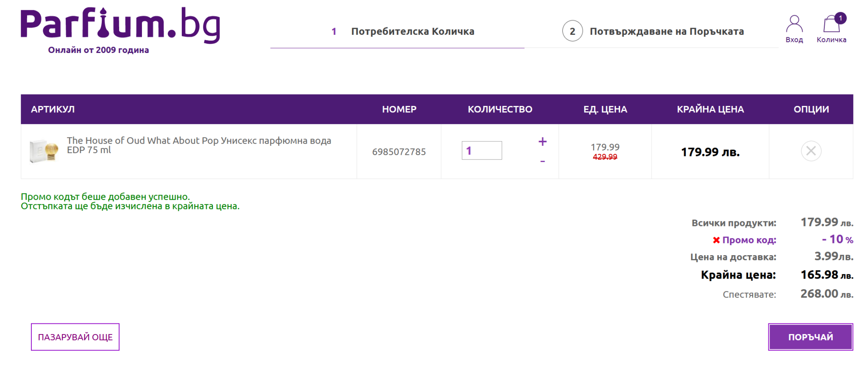The height and width of the screenshot is (365, 868).
Task: Decrease quantity with the minus button
Action: [x=542, y=162]
